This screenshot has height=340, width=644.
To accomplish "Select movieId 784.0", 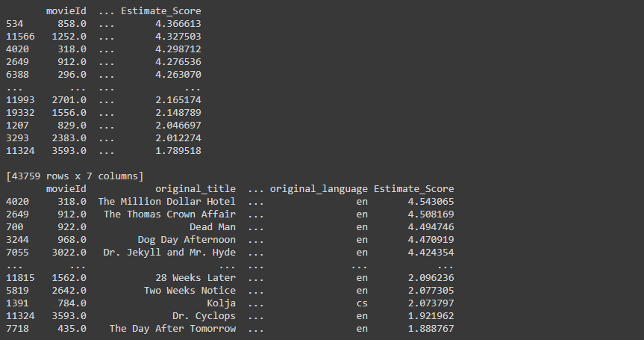I will click(x=72, y=303).
